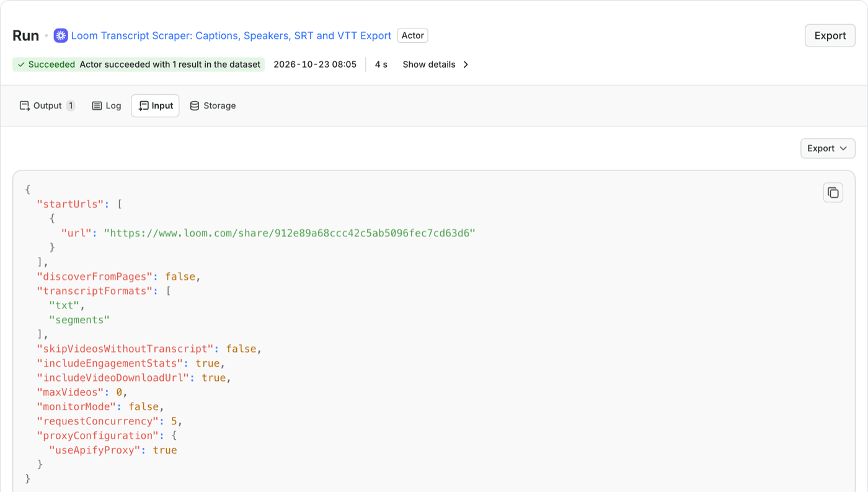Click the "segments" format value
This screenshot has width=868, height=492.
click(79, 320)
